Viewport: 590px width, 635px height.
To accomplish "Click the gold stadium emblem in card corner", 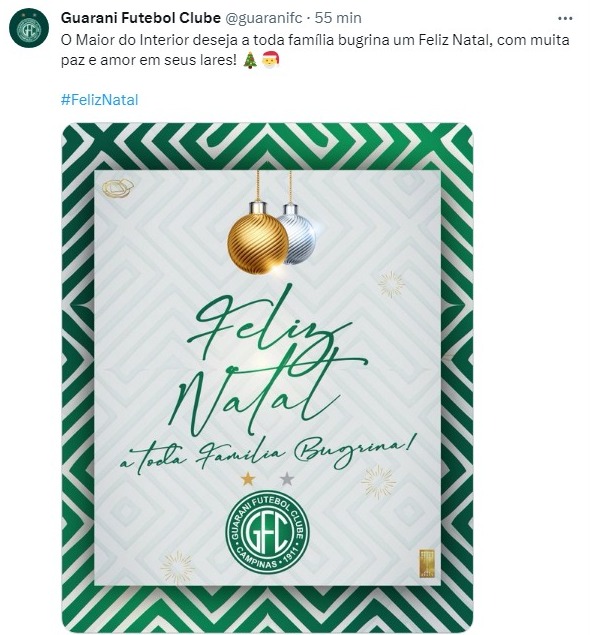I will coord(117,188).
